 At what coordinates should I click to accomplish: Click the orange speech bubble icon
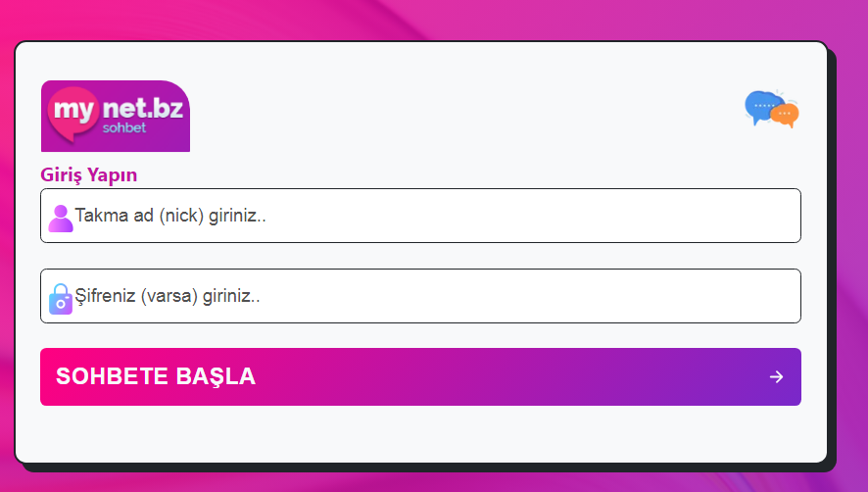pyautogui.click(x=785, y=116)
